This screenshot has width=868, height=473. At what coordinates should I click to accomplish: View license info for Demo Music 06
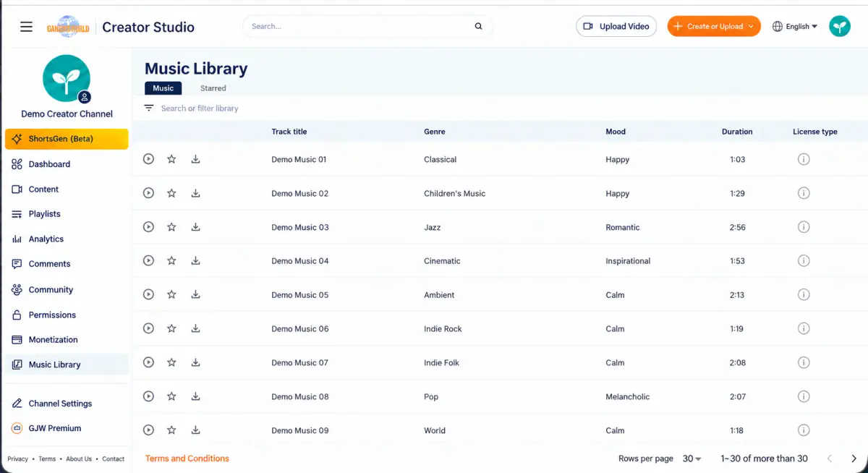(x=803, y=328)
